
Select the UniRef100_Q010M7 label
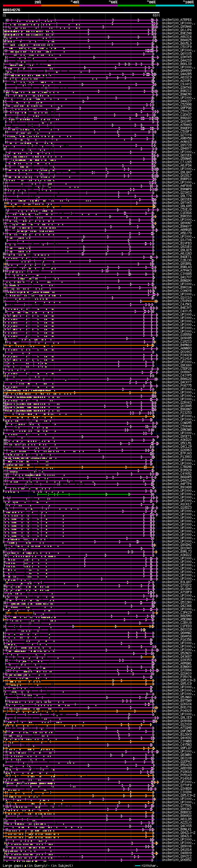point(177,121)
